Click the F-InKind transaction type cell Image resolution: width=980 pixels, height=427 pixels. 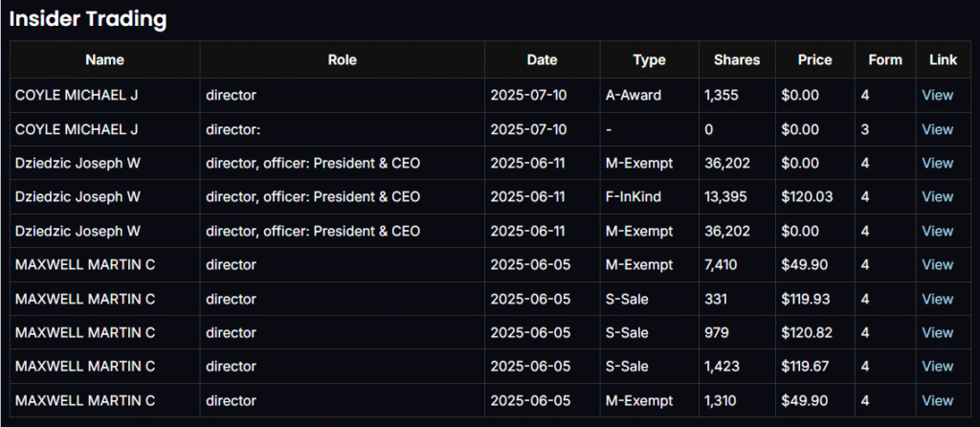point(633,197)
